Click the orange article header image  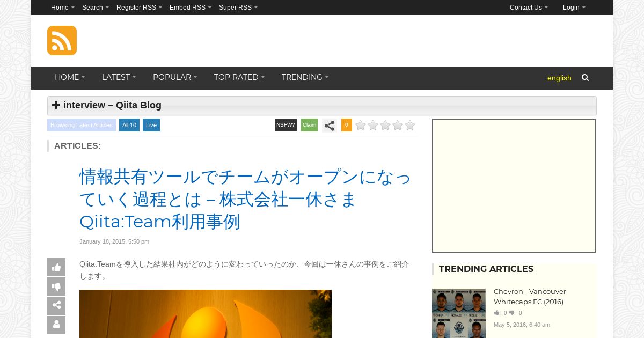click(x=206, y=314)
